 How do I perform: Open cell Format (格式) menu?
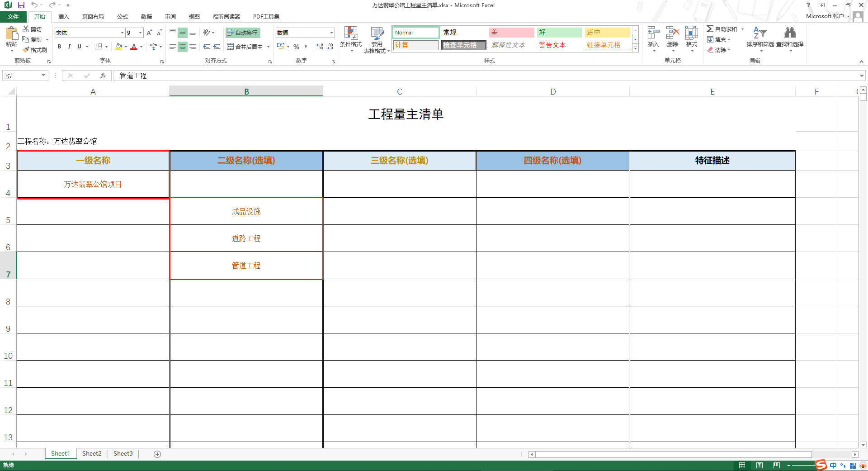[x=692, y=38]
